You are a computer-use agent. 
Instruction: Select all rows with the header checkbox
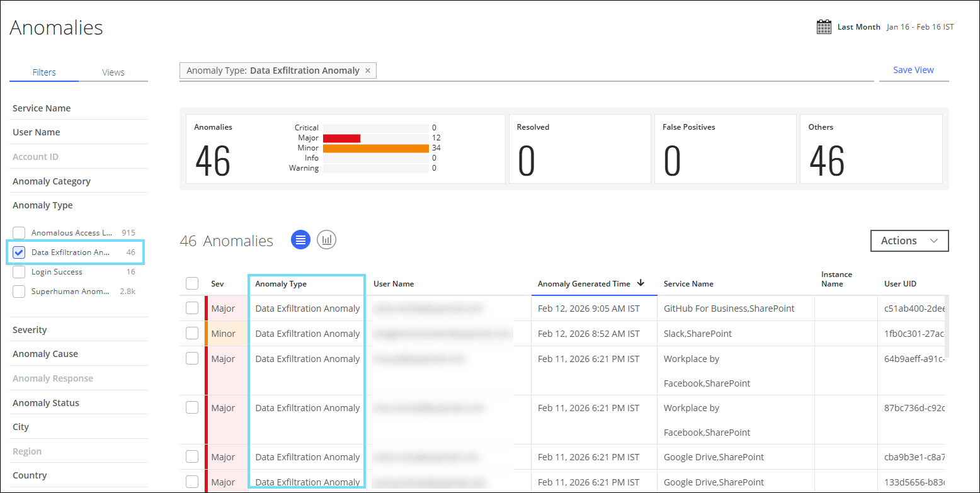192,284
